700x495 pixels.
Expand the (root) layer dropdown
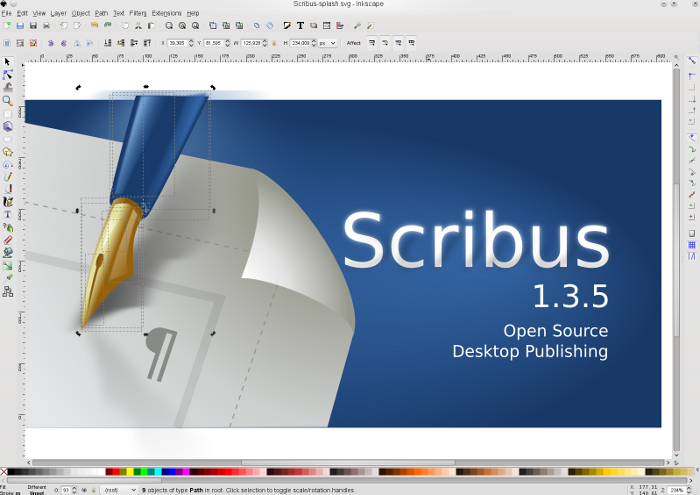(120, 489)
